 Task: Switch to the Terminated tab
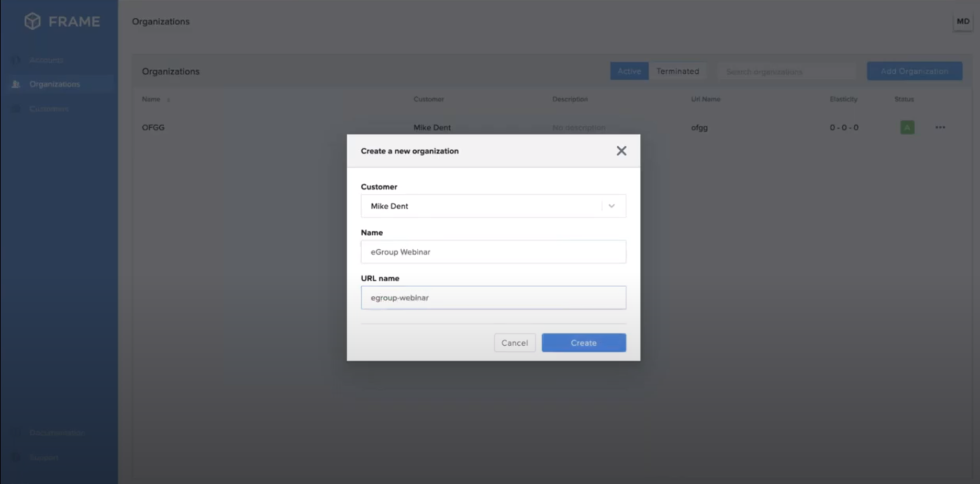pyautogui.click(x=677, y=71)
